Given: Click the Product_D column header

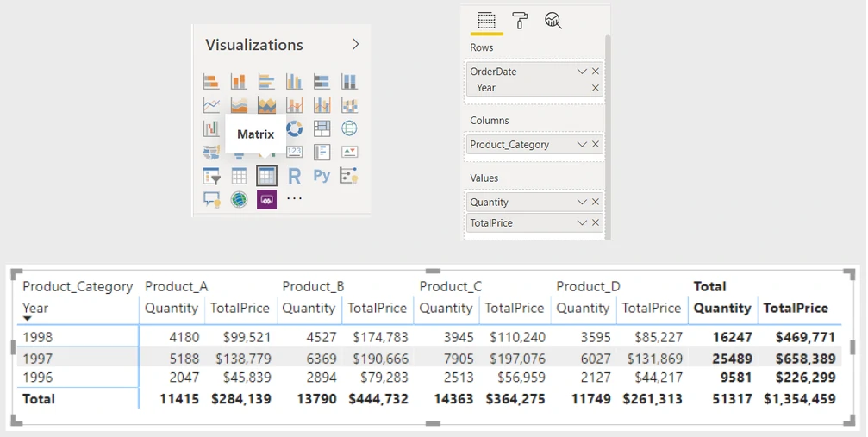Looking at the screenshot, I should click(588, 286).
